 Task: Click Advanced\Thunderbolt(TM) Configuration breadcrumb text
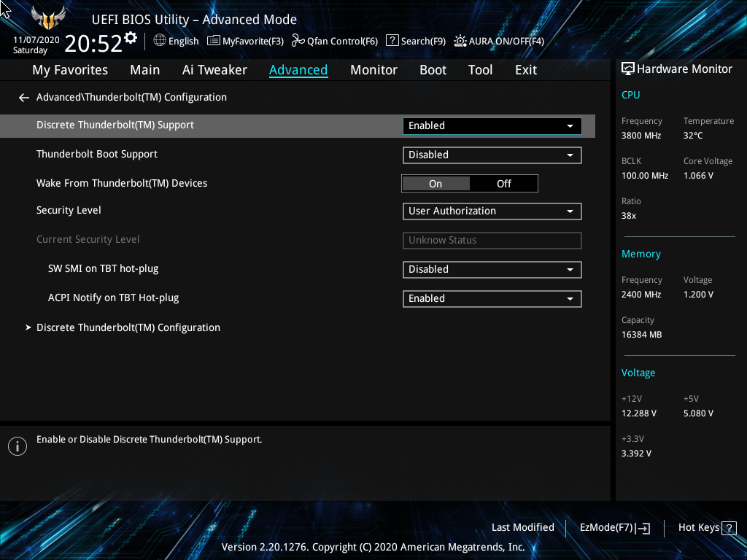coord(131,97)
